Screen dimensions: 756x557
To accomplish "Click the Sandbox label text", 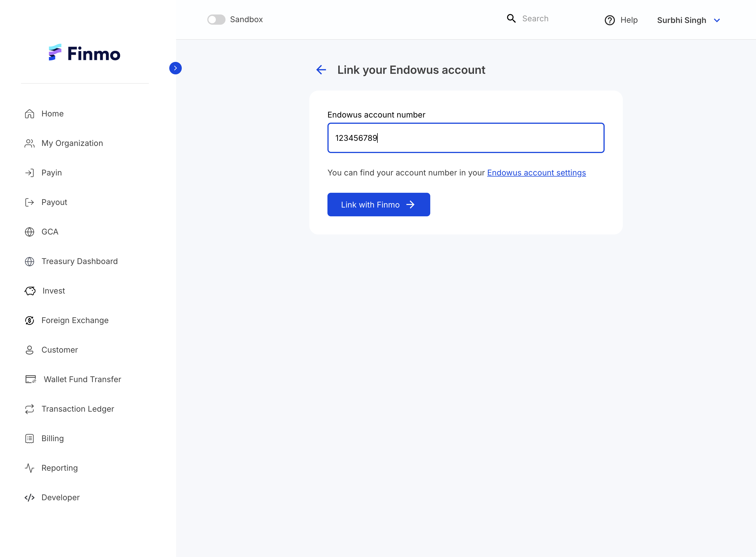I will [x=246, y=20].
